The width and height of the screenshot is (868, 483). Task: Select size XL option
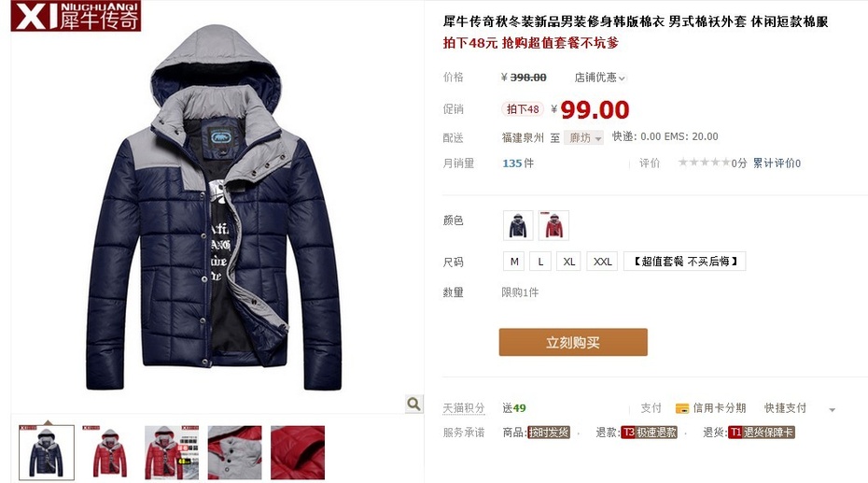pos(569,262)
